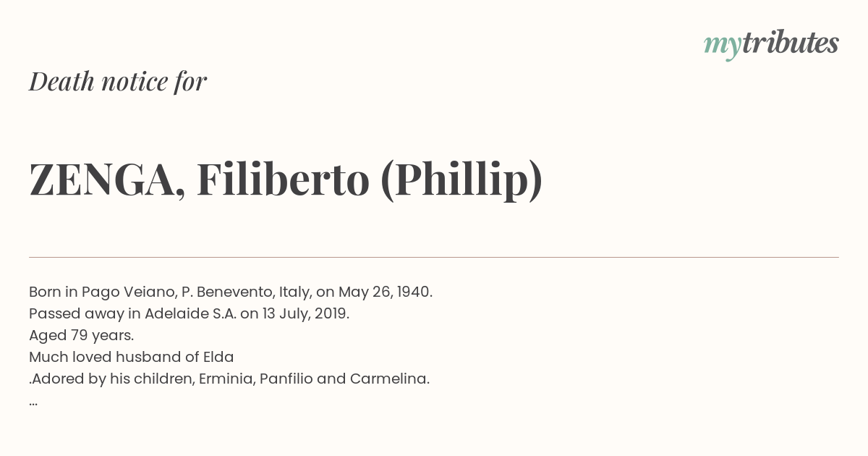Viewport: 868px width, 456px height.
Task: Click the name 'Panfilio' in the notice
Action: tap(286, 379)
